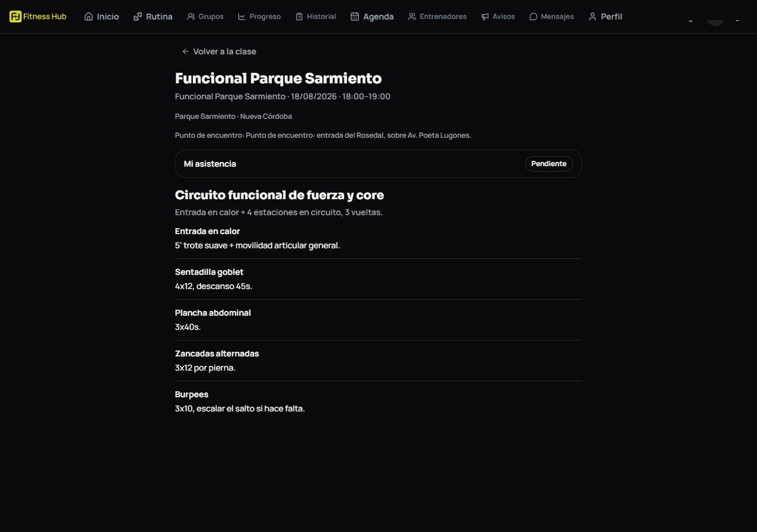Click the Fitness Hub brand name text

coord(45,17)
